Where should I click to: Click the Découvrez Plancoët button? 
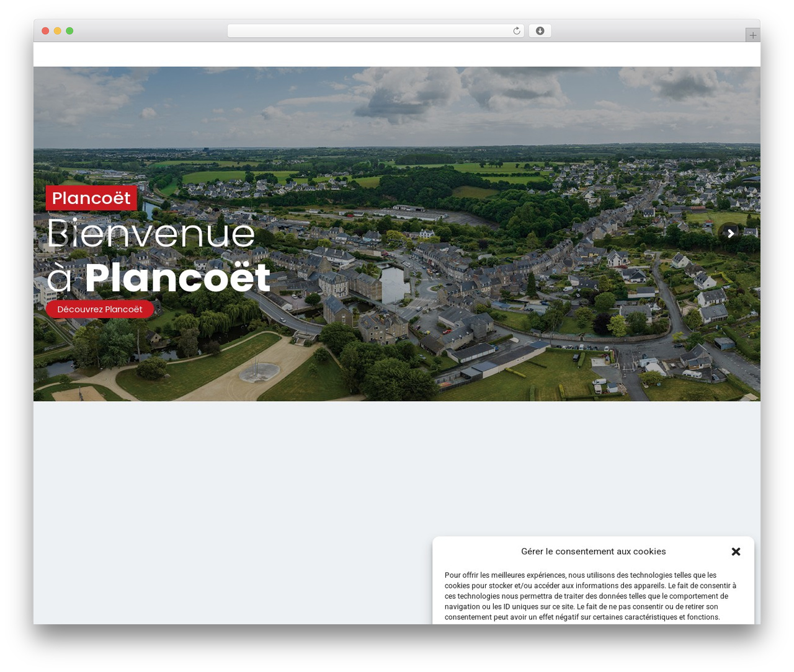[x=100, y=309]
